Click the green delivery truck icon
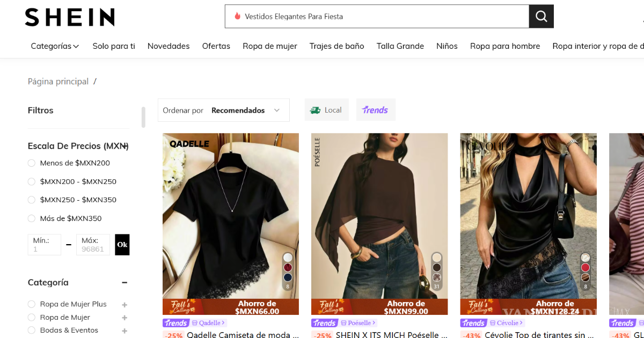Viewport: 644px width, 338px height. pos(316,110)
